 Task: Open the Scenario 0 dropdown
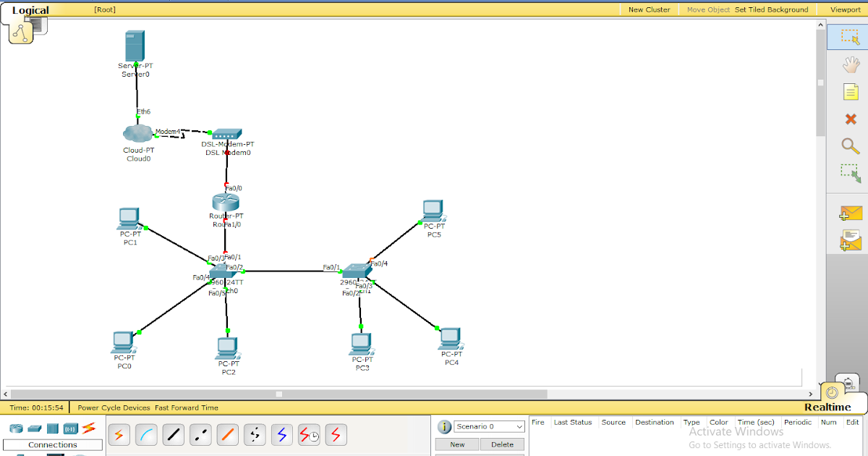pos(488,426)
